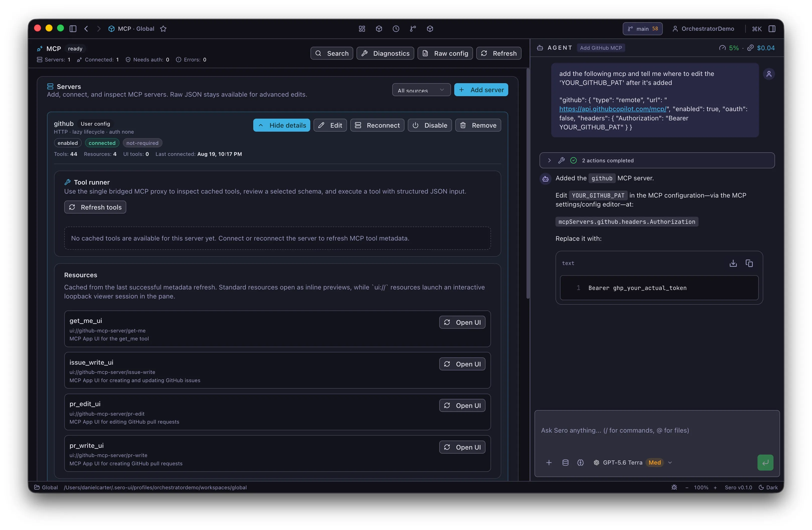Click the connected status badge
The height and width of the screenshot is (530, 812).
pyautogui.click(x=102, y=143)
